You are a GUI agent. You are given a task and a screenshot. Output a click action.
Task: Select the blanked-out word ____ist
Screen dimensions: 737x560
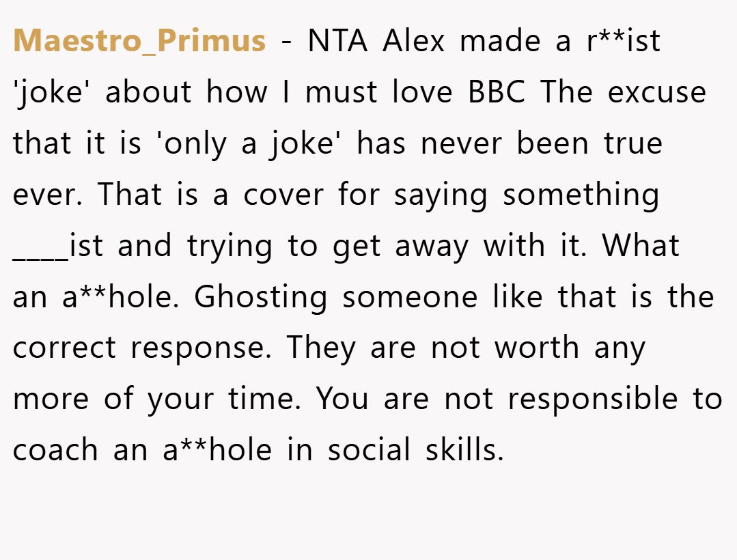(58, 247)
